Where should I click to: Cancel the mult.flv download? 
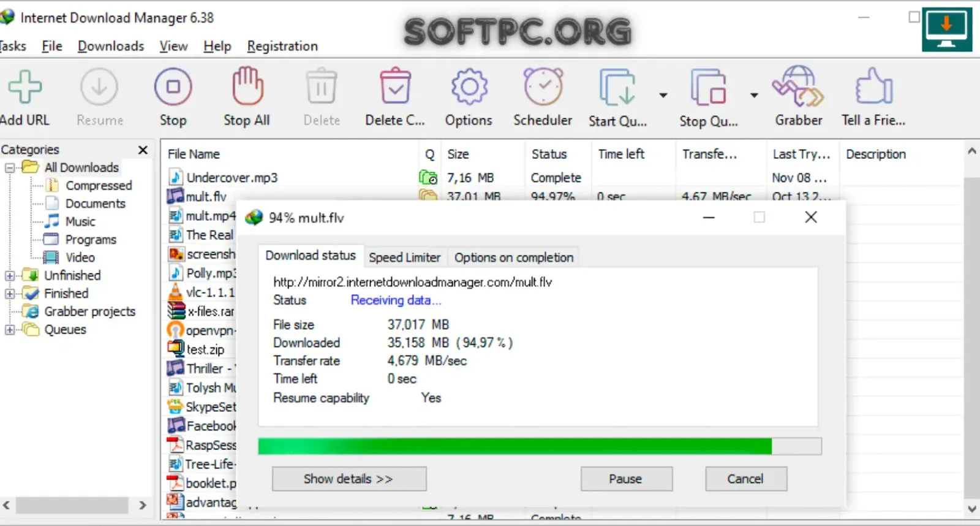pos(746,479)
